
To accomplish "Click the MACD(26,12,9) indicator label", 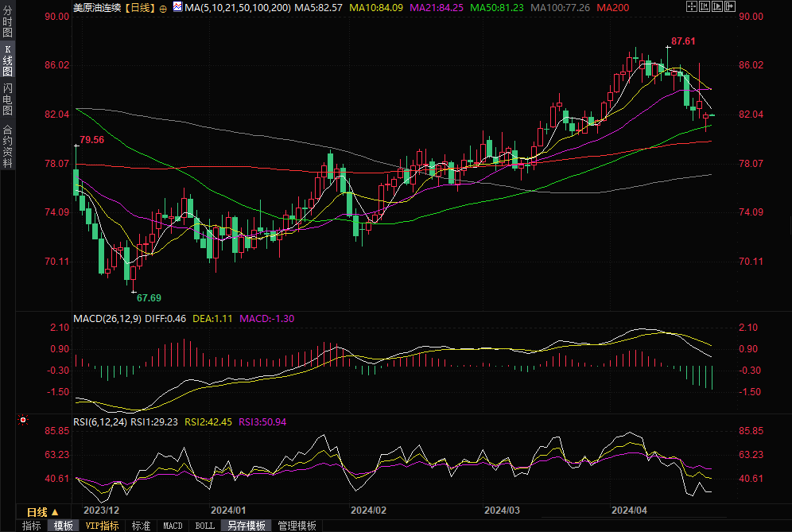I will click(x=107, y=318).
